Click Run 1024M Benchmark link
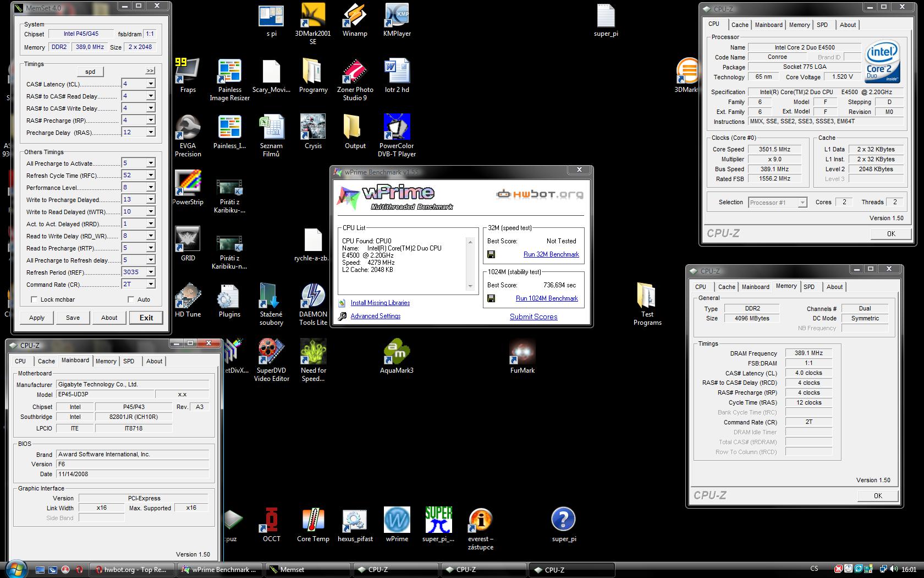The image size is (924, 578). point(547,298)
